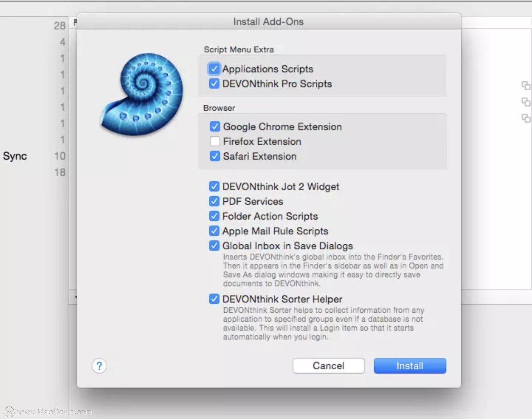This screenshot has height=419, width=532.
Task: Enable the Firefox Extension checkbox
Action: pos(214,141)
